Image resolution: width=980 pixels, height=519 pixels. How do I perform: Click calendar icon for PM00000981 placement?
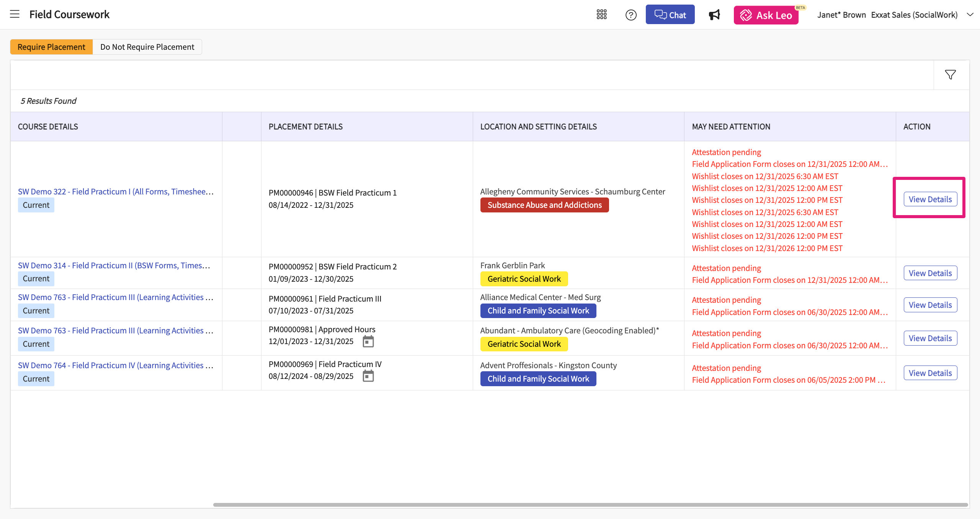pos(368,341)
